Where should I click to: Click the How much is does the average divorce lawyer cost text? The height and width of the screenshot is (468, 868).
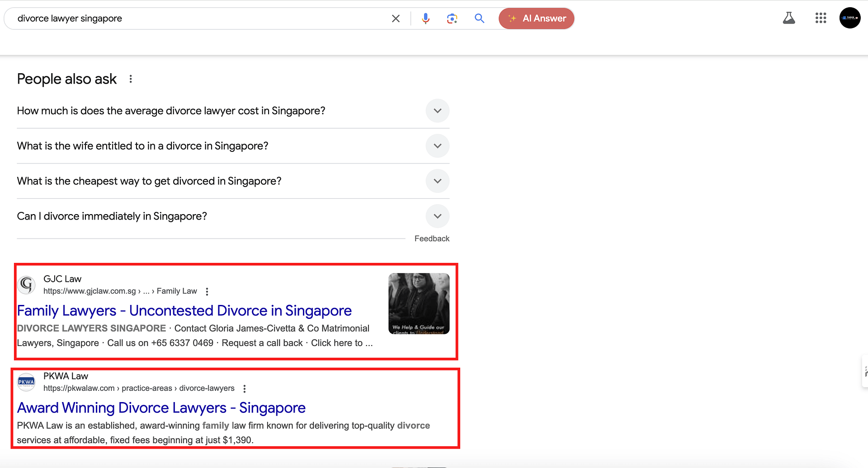(171, 111)
